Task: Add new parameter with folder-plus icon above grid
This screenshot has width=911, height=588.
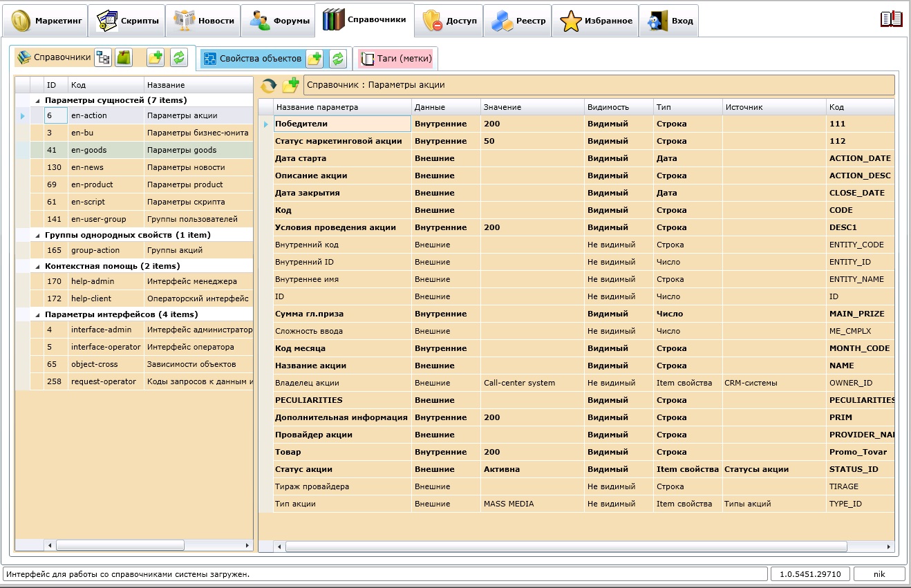Action: 290,86
